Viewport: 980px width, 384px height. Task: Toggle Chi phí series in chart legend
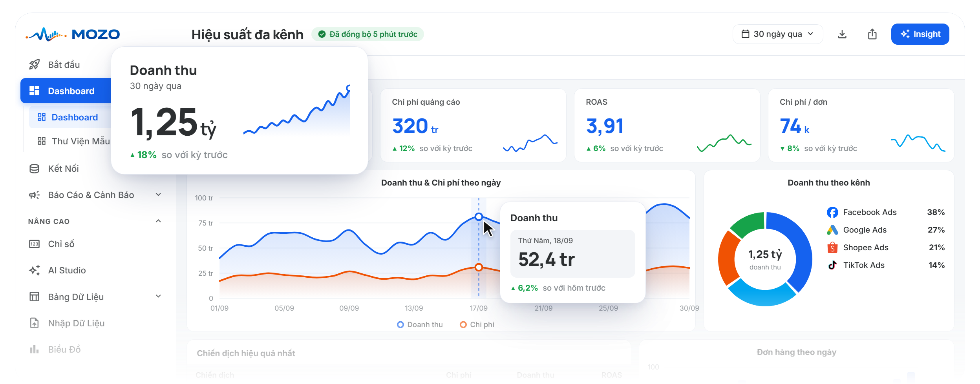point(477,325)
